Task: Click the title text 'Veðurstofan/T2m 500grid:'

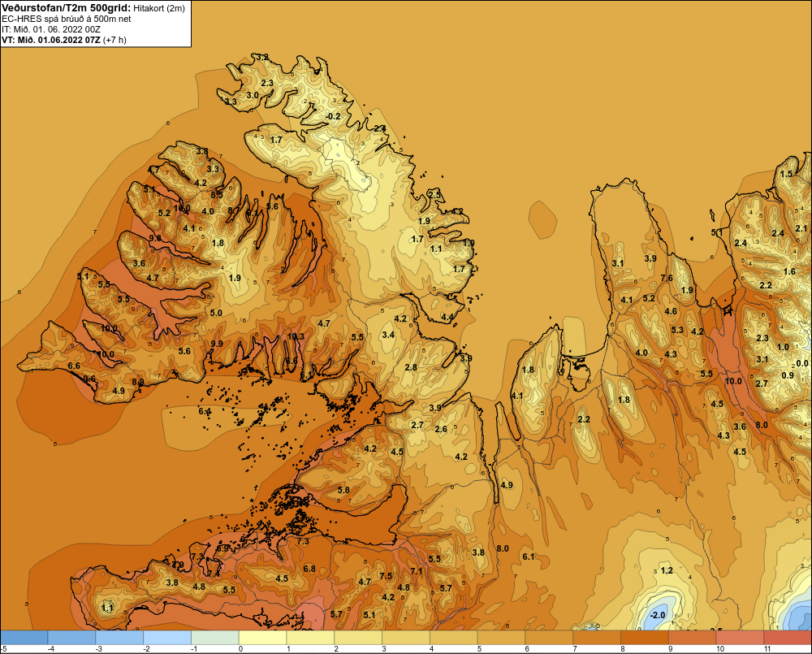Action: [66, 8]
